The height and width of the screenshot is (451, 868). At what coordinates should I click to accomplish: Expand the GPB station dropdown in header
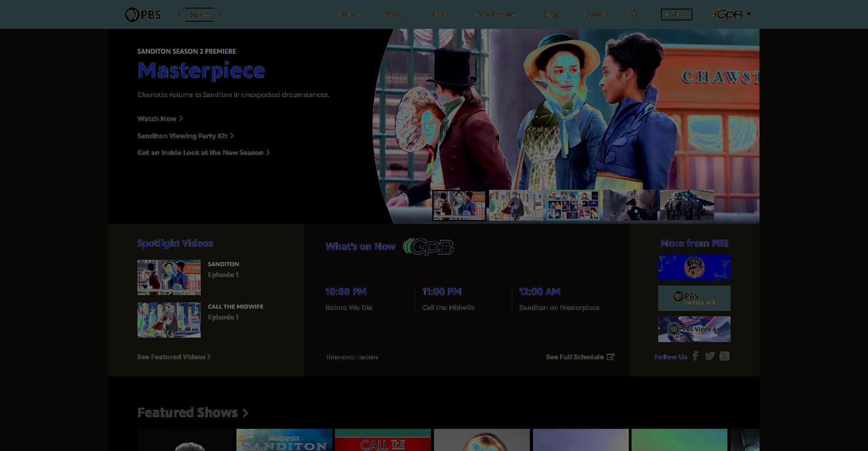tap(731, 14)
